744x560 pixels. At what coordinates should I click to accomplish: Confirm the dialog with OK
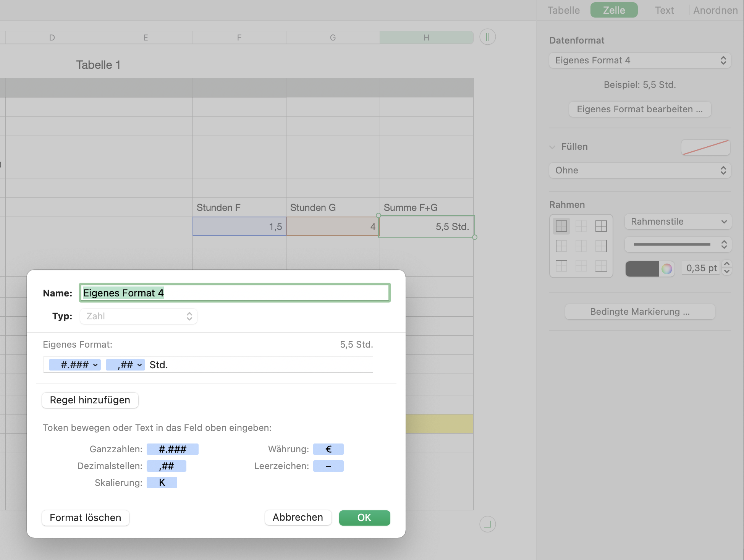tap(364, 518)
